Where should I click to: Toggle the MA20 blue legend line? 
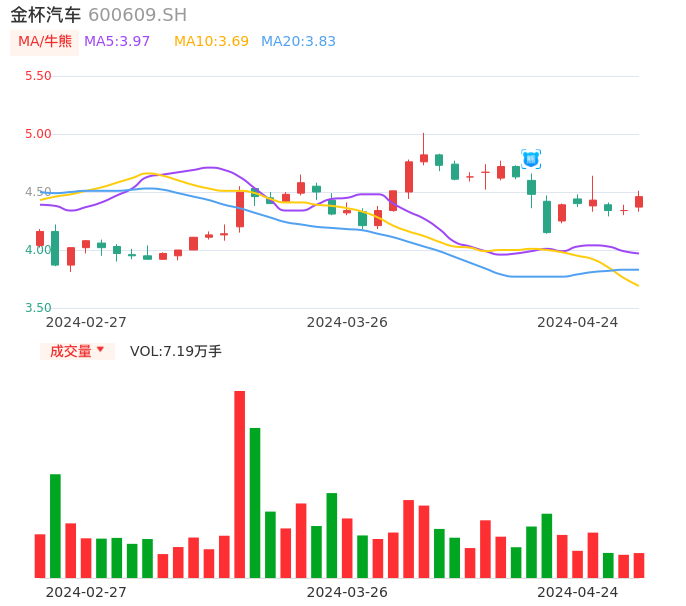[x=298, y=42]
